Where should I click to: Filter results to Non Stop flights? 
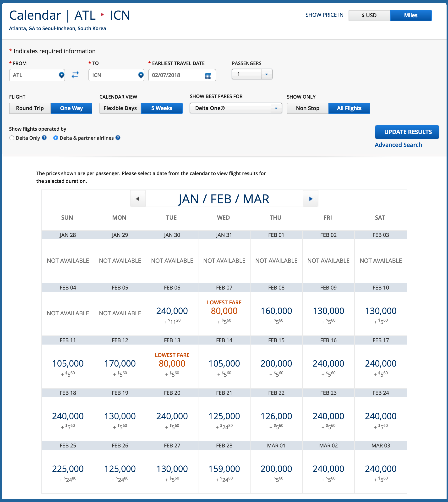click(x=307, y=108)
